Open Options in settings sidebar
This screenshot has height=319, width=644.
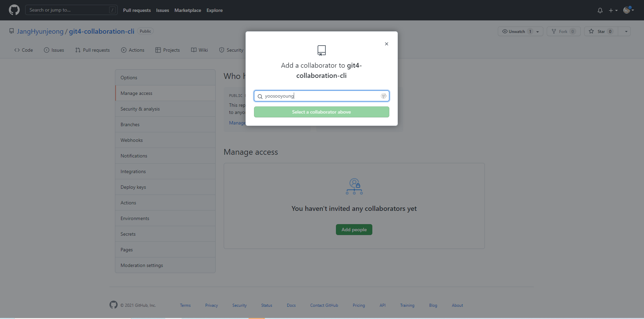tap(165, 78)
